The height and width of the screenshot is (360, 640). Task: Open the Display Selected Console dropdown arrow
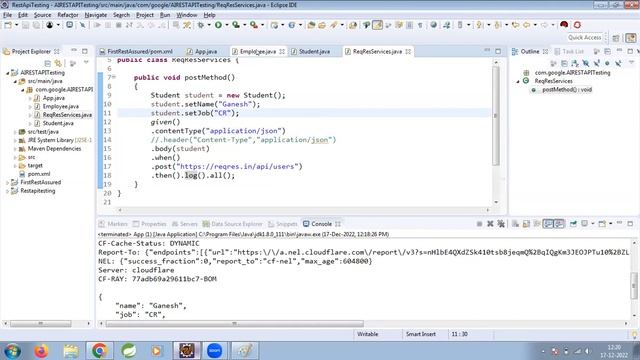(x=593, y=224)
